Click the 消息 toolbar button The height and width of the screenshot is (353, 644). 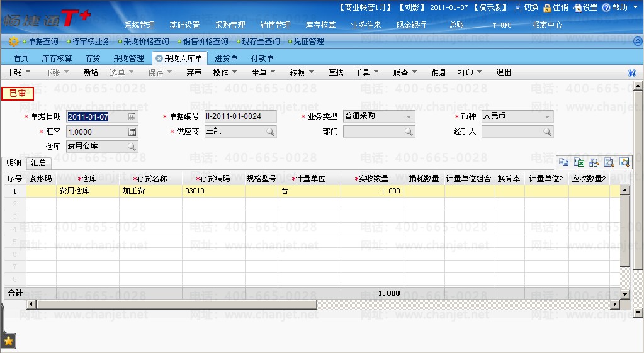click(439, 72)
